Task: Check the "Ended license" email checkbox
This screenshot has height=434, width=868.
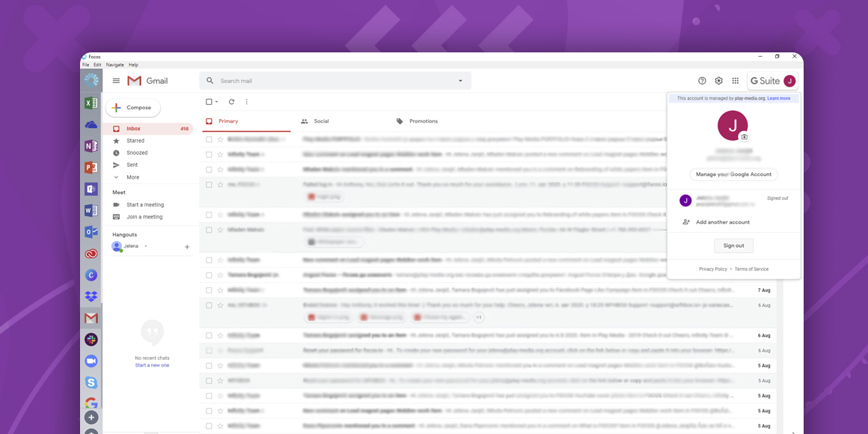Action: point(209,305)
